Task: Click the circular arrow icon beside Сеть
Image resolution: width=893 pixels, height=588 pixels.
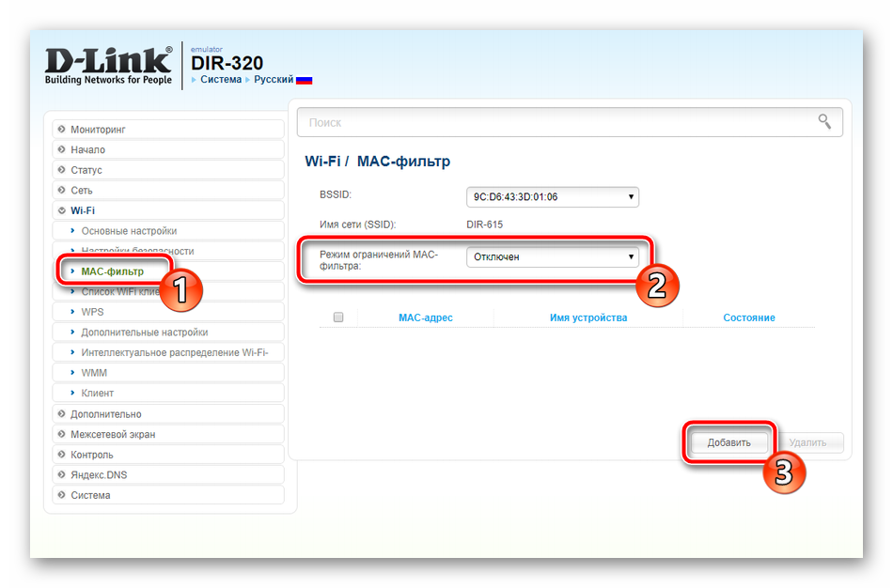Action: pos(61,190)
